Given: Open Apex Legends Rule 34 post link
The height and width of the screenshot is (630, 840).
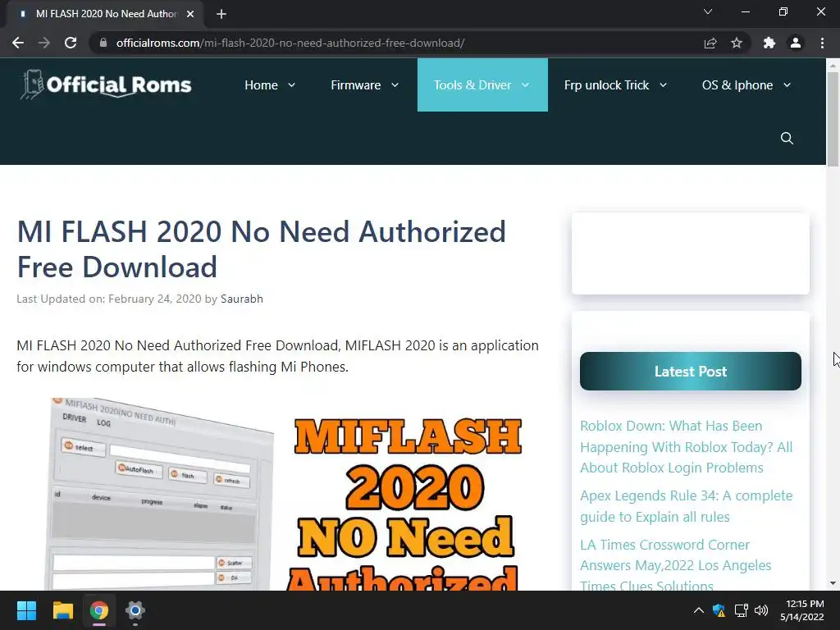Looking at the screenshot, I should coord(687,506).
